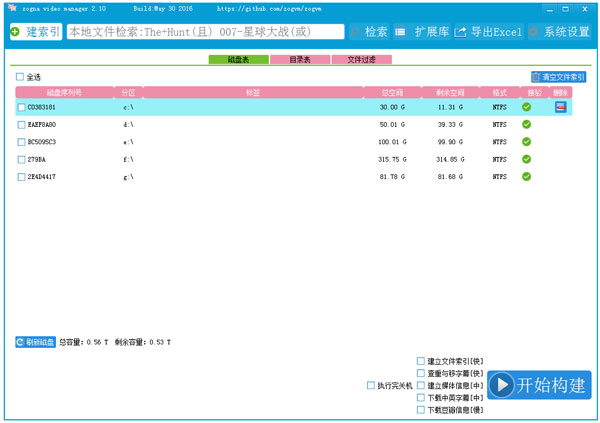Open the 扩展库 extension library
Screen dimensions: 600x423
(x=420, y=32)
